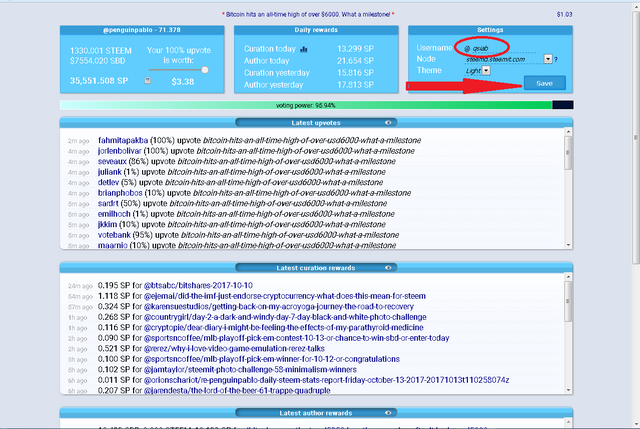Image resolution: width=640 pixels, height=429 pixels.
Task: Open the Theme dropdown showing Light
Action: click(486, 71)
